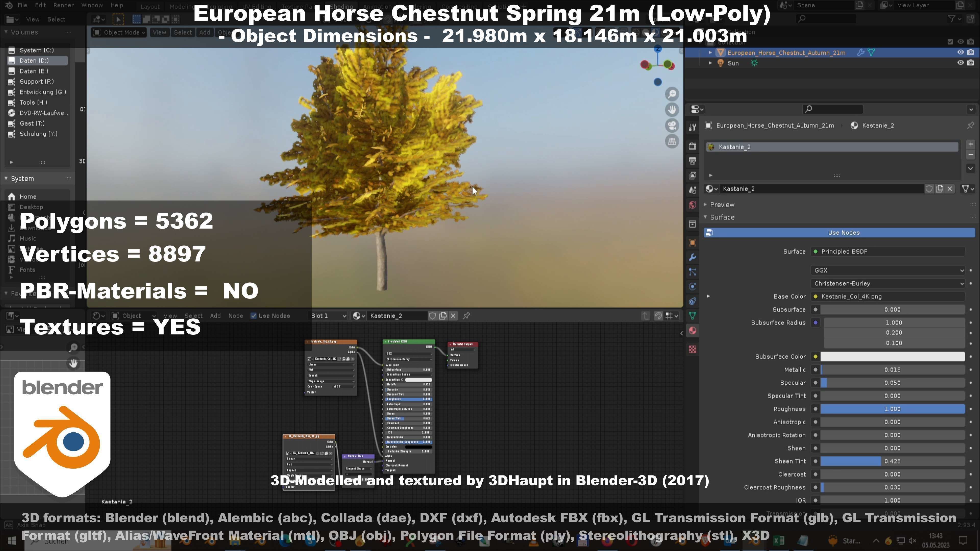This screenshot has width=980, height=551.
Task: Toggle Use Nodes checkbox in node editor
Action: pyautogui.click(x=253, y=316)
